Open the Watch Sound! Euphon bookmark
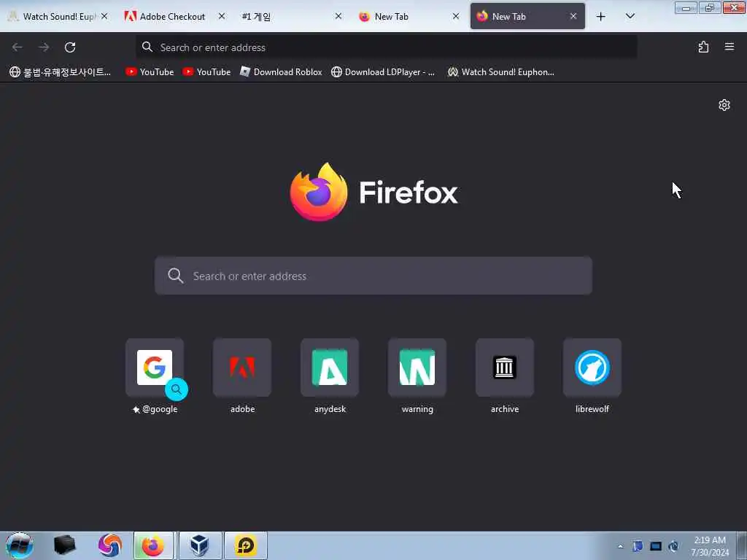 500,72
